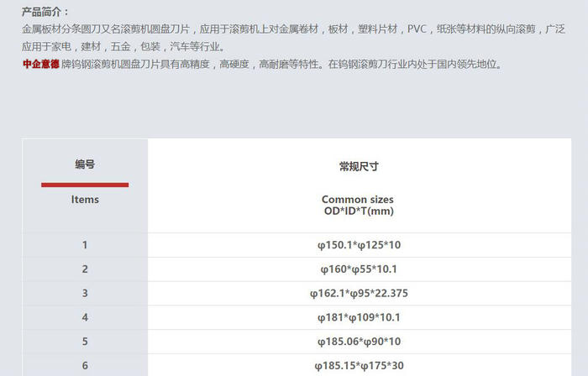This screenshot has width=588, height=376.
Task: Click the Items column label
Action: point(85,200)
